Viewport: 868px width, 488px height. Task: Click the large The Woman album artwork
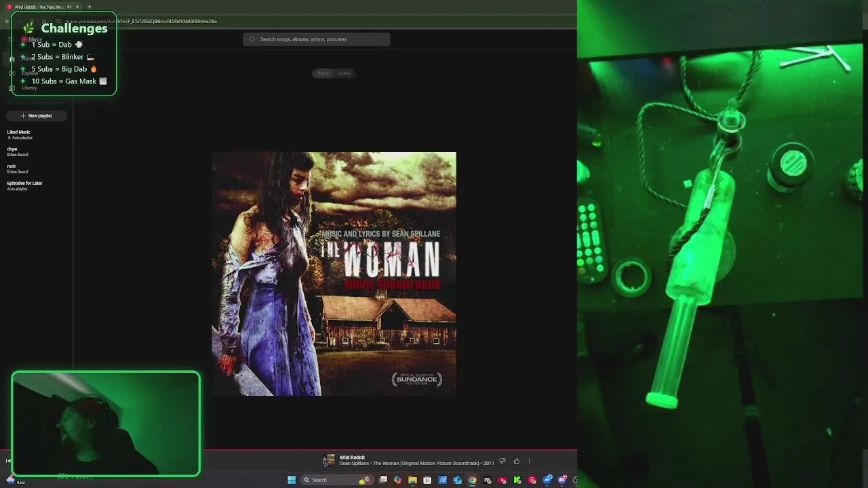pyautogui.click(x=334, y=274)
